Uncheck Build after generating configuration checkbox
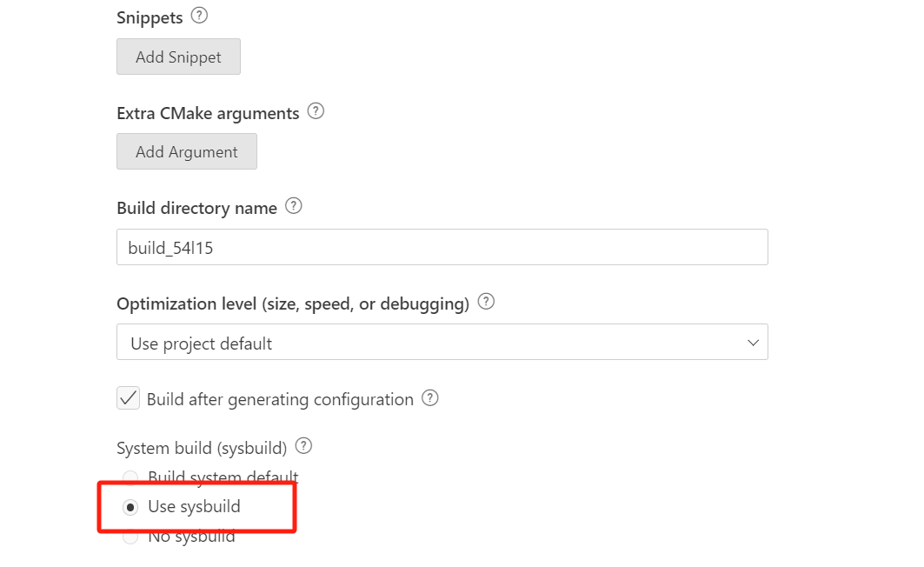 [129, 398]
